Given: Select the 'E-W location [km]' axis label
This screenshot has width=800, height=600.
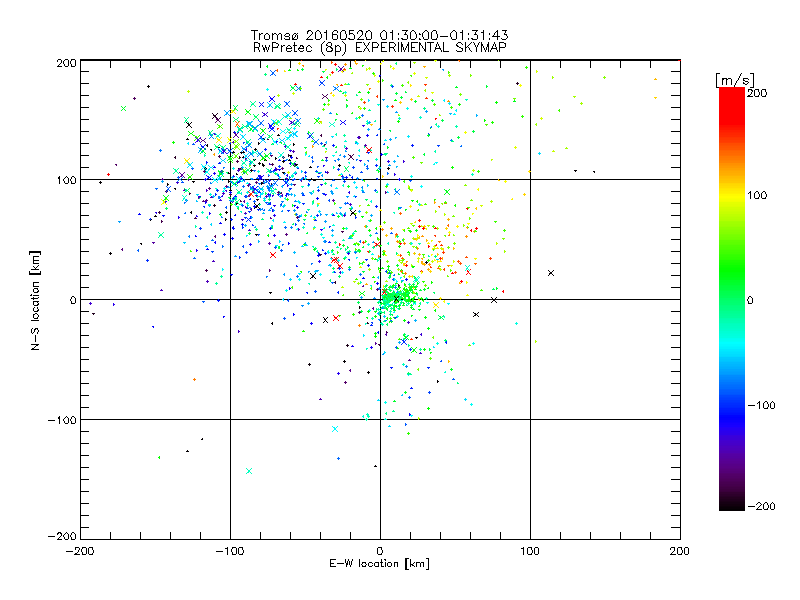Looking at the screenshot, I should pyautogui.click(x=379, y=564).
